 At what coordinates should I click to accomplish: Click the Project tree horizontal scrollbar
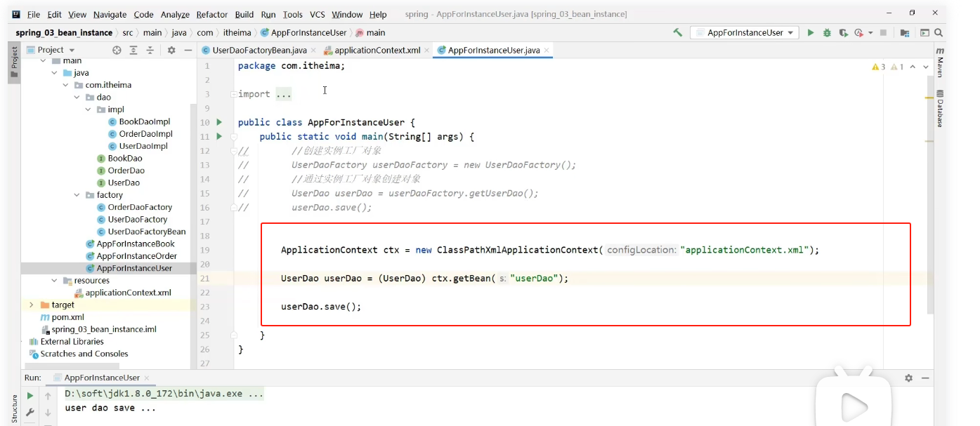click(70, 366)
